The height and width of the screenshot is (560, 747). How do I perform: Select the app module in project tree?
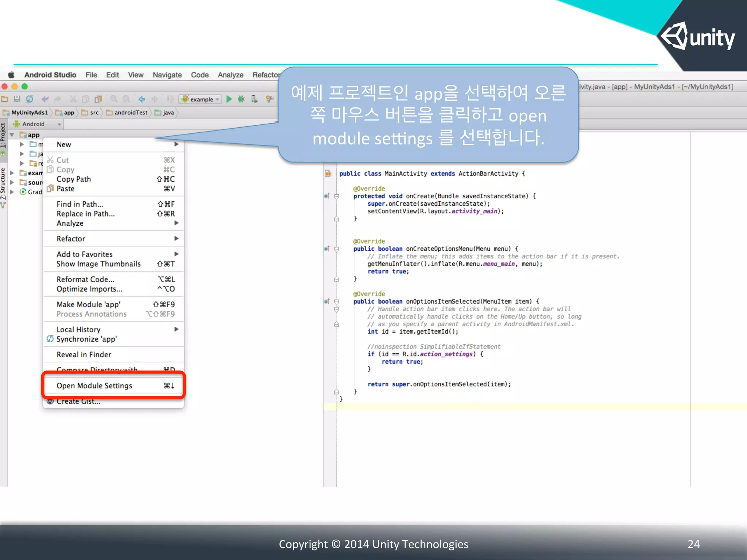click(x=30, y=135)
